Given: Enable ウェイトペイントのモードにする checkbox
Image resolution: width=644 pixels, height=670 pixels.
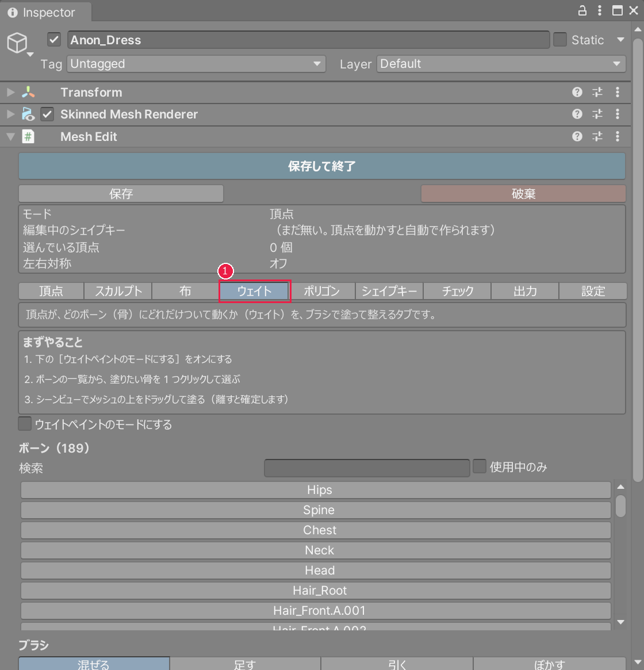Looking at the screenshot, I should (25, 424).
